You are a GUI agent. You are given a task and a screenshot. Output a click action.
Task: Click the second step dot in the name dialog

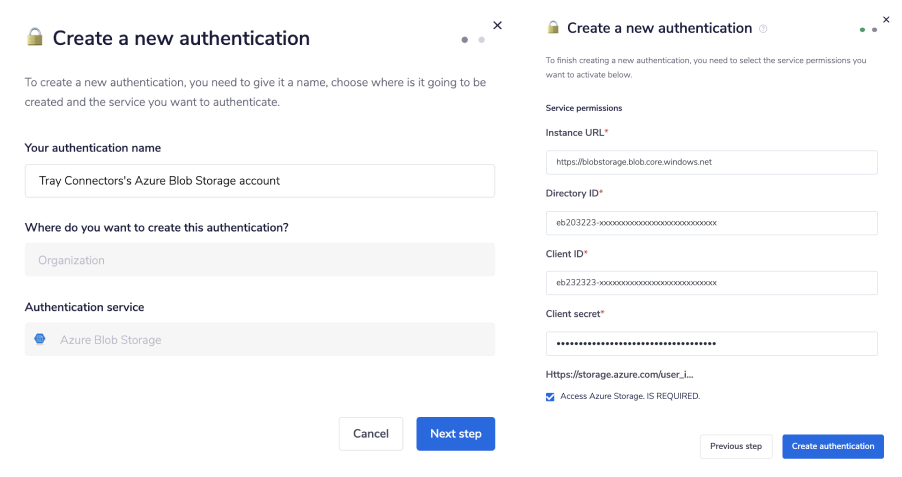point(481,40)
